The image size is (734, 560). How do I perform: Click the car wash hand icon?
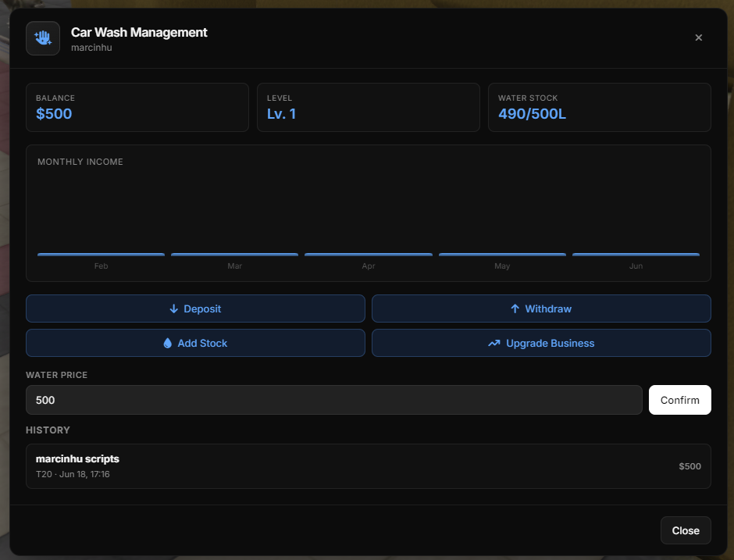[43, 38]
